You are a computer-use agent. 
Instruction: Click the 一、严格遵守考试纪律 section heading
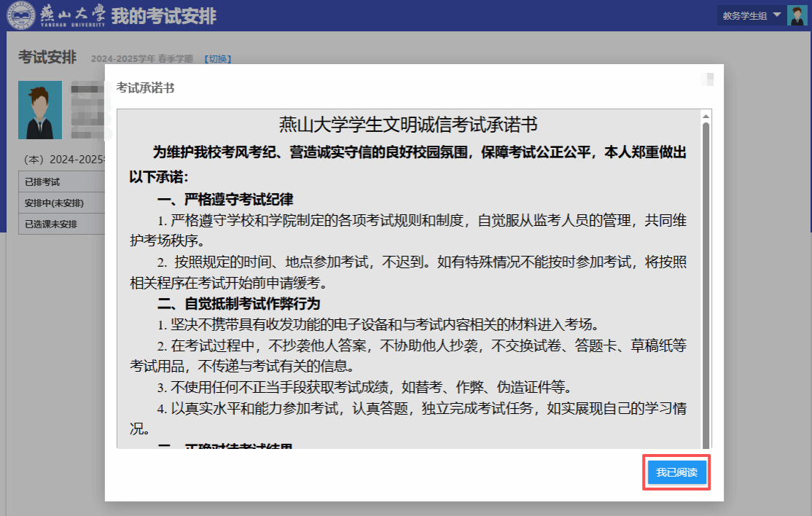225,200
